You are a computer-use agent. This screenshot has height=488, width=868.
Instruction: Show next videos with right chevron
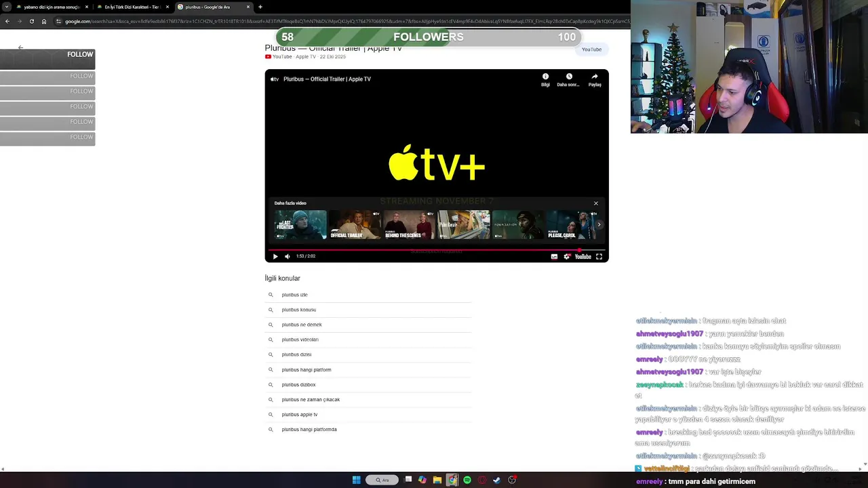coord(599,224)
